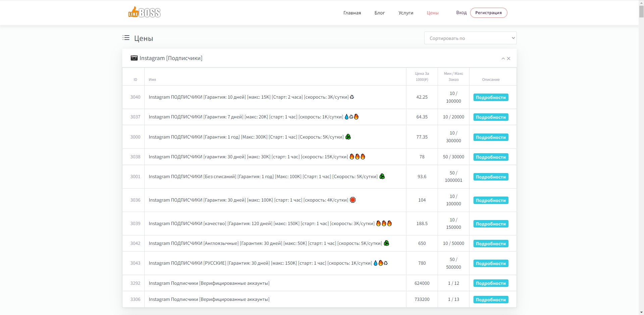View Подробности for service ID 3042
The image size is (644, 315).
click(491, 244)
